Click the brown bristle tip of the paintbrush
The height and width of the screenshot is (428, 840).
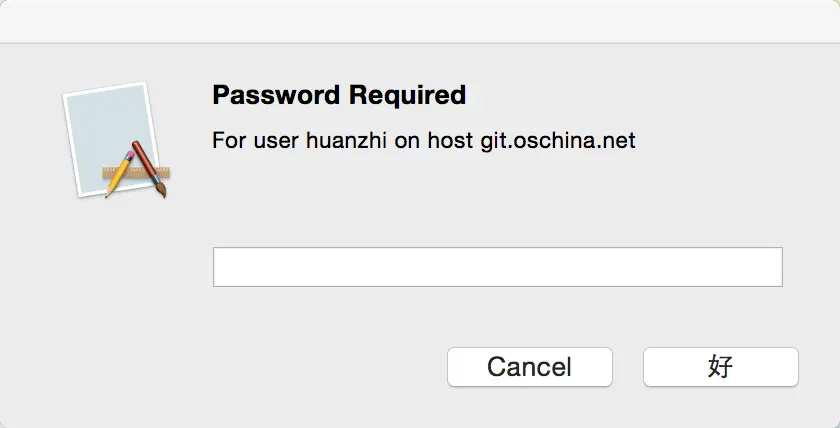(x=161, y=190)
